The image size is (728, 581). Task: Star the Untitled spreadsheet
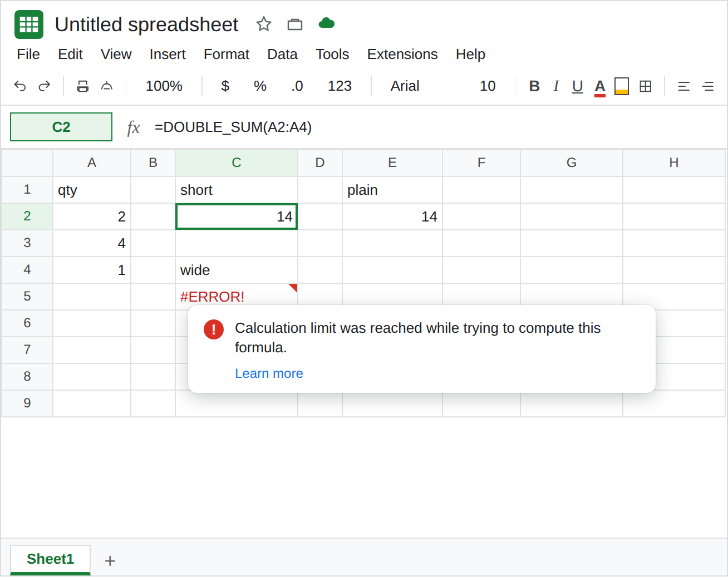(264, 24)
